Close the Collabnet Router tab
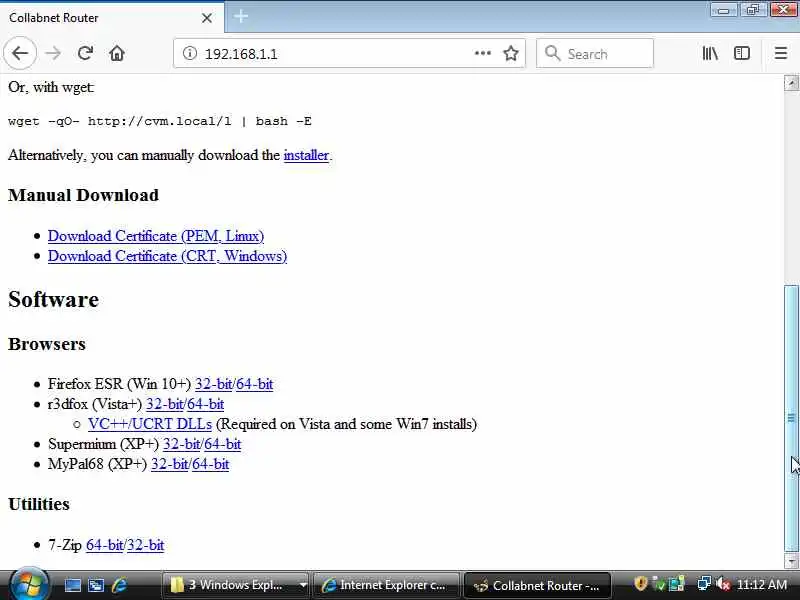800x600 pixels. (207, 18)
